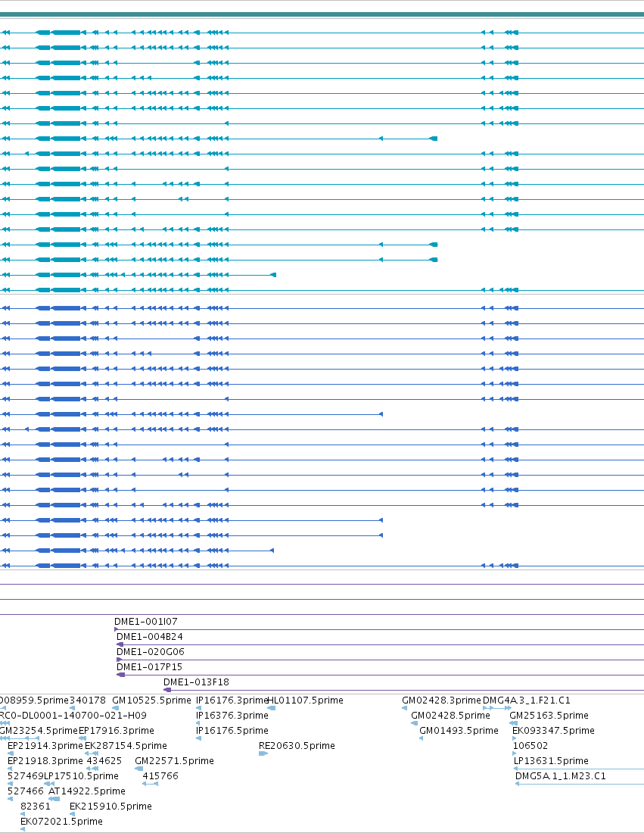The image size is (644, 833).
Task: Open the GM23254.5prime EST label
Action: (x=39, y=731)
